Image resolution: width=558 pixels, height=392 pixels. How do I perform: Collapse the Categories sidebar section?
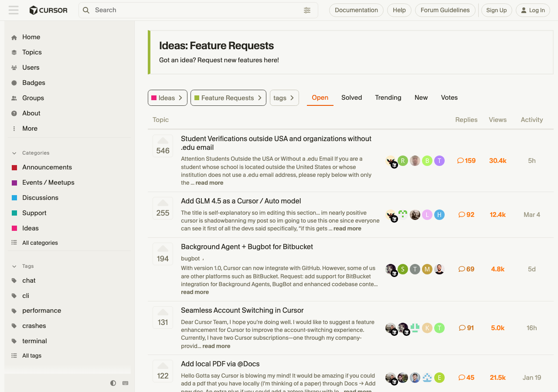[x=14, y=153]
